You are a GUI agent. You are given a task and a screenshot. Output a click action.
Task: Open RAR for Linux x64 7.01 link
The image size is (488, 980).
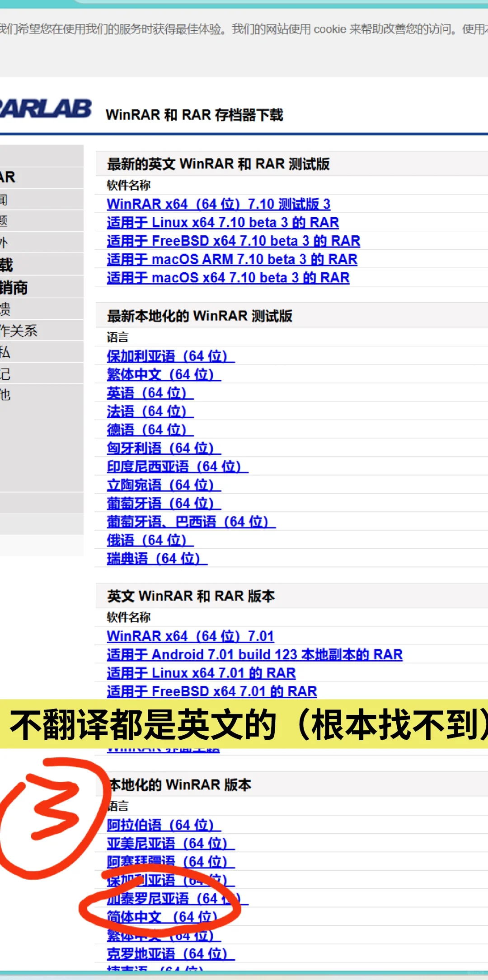[x=201, y=673]
